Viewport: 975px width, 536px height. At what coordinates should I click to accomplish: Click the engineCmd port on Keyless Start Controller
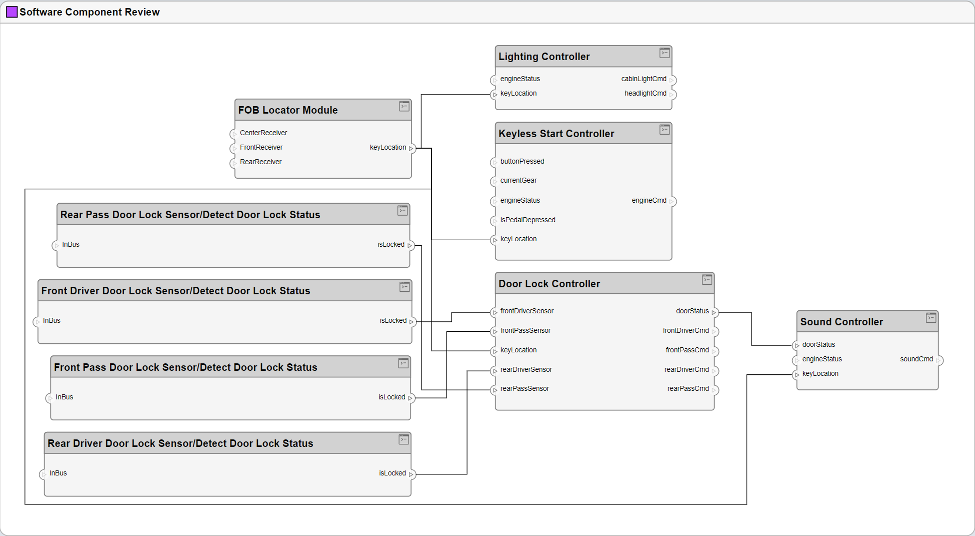(x=671, y=201)
